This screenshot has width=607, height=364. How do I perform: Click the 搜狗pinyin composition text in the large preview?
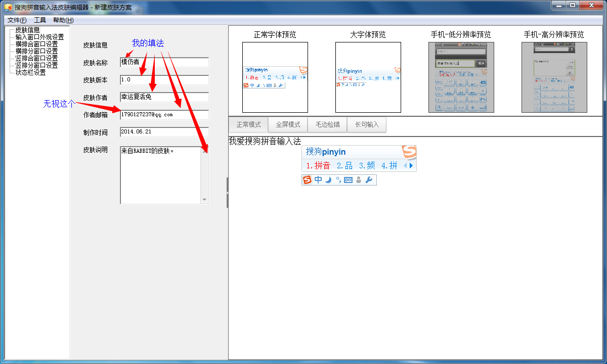326,152
